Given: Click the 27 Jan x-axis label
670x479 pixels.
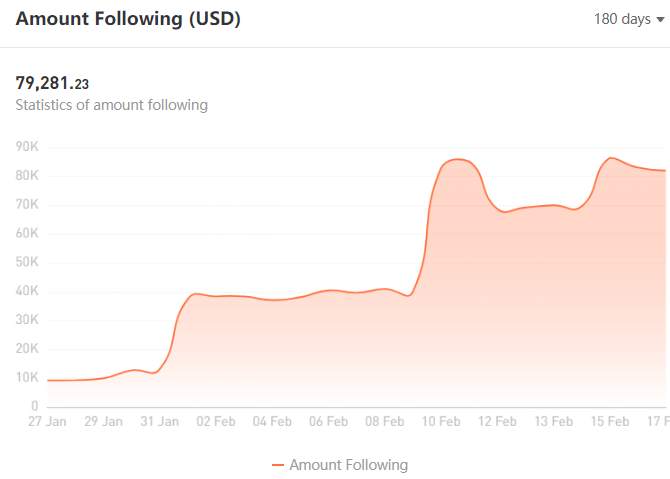Looking at the screenshot, I should pyautogui.click(x=47, y=421).
